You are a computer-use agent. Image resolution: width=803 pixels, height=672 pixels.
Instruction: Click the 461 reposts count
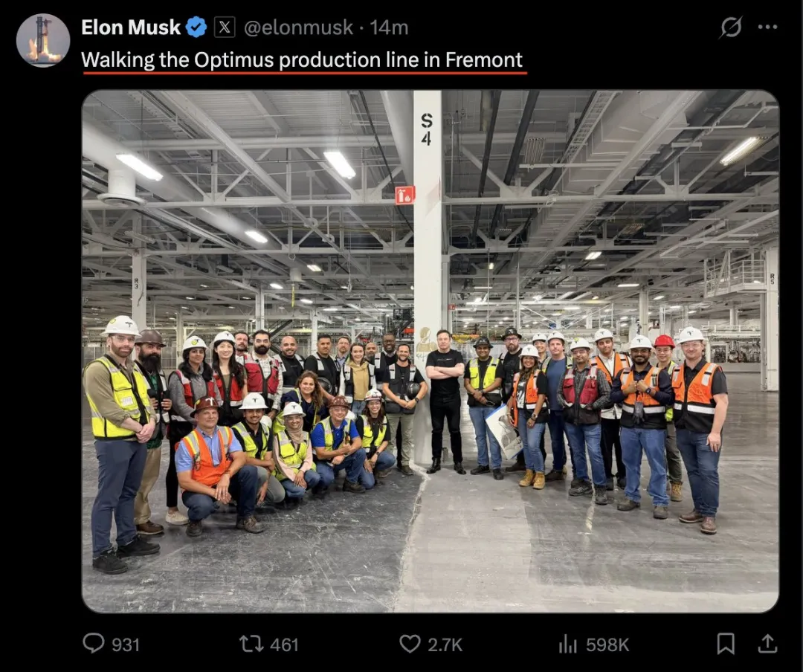coord(284,644)
